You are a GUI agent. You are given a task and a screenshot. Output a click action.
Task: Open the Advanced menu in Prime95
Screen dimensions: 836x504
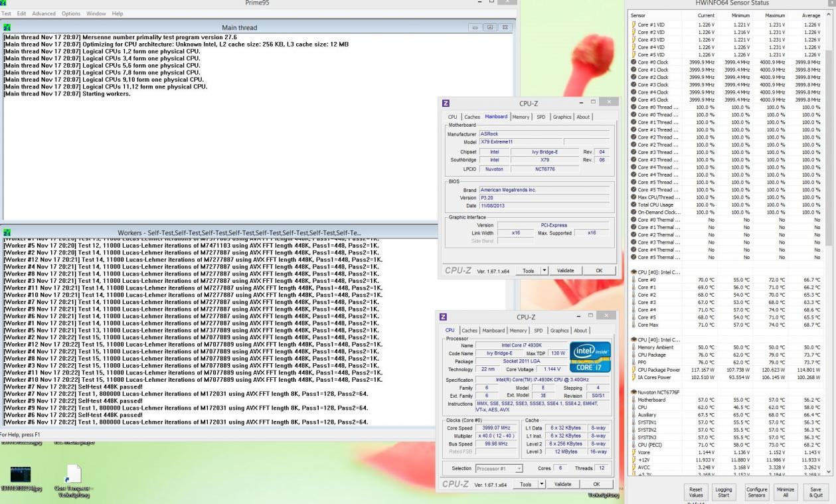coord(44,13)
